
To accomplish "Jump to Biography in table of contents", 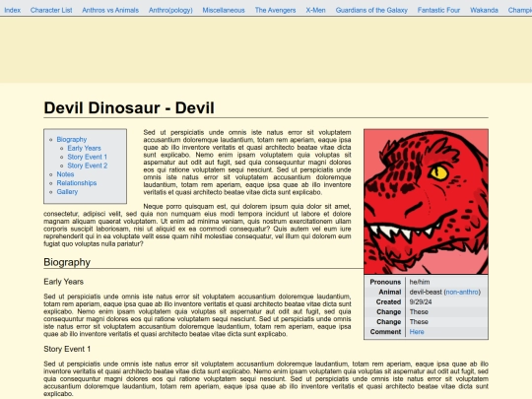I will click(72, 140).
